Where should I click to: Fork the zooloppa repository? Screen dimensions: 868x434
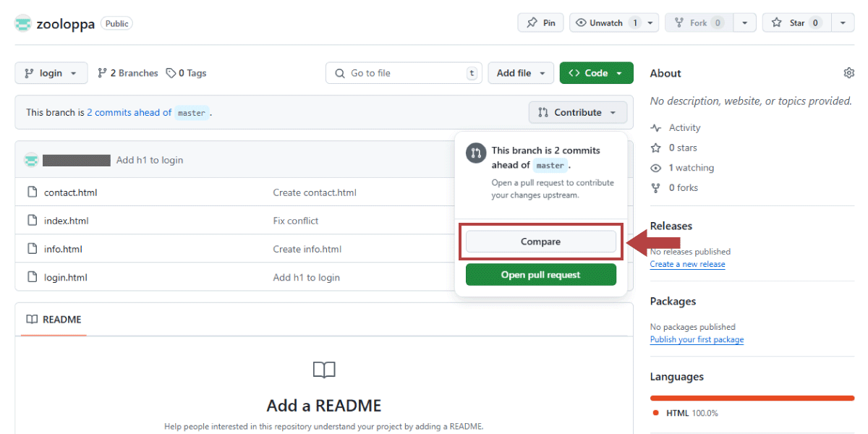699,23
